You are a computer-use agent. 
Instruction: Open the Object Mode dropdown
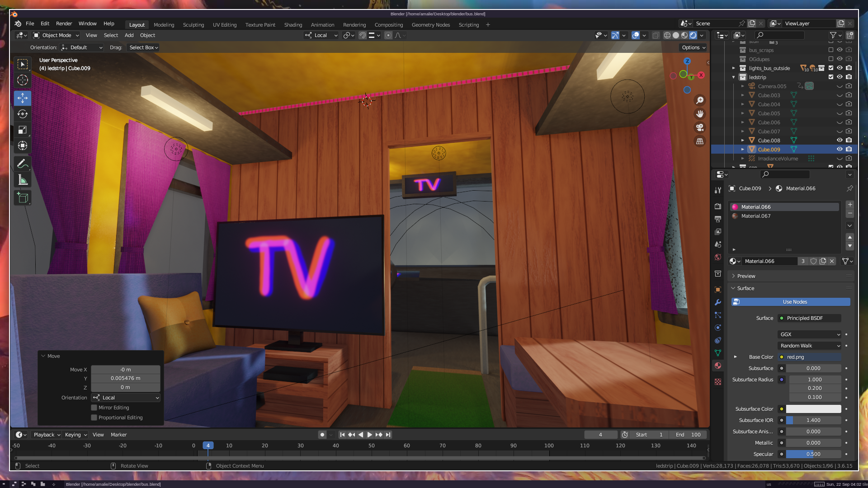pyautogui.click(x=56, y=35)
